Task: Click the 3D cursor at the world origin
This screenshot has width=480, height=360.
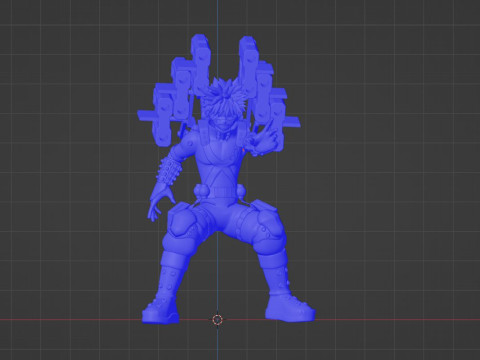Action: [217, 320]
